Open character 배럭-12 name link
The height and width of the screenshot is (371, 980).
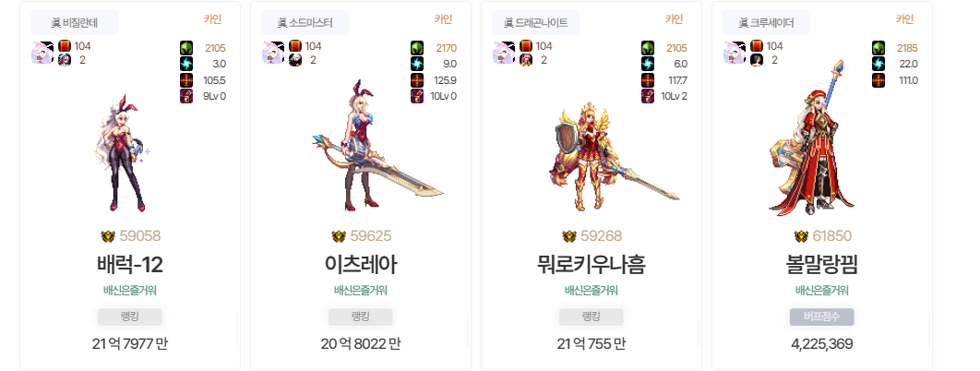coord(130,265)
